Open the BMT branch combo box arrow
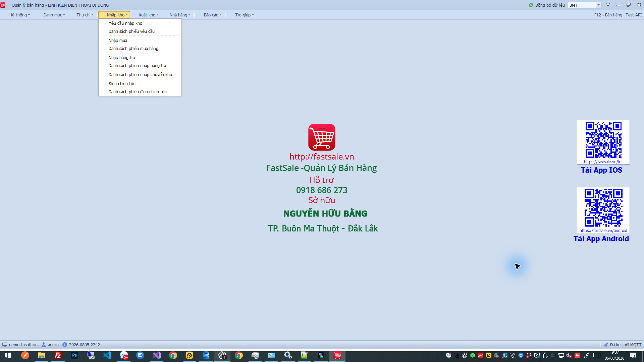 point(598,5)
